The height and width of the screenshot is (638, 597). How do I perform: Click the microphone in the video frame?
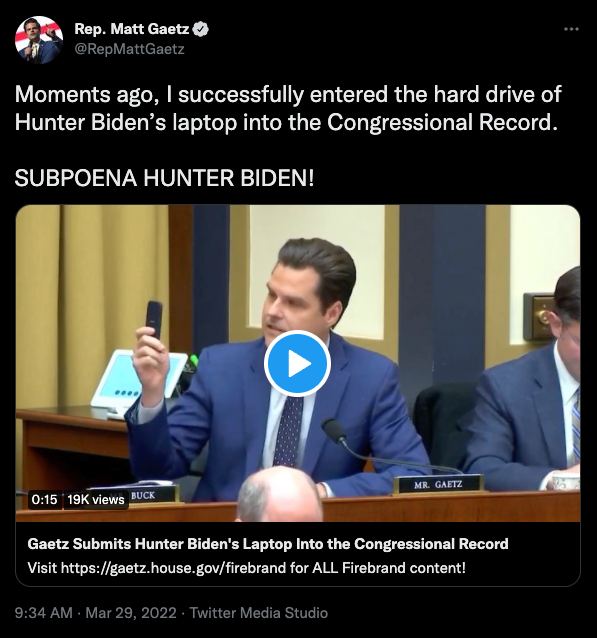tap(335, 430)
